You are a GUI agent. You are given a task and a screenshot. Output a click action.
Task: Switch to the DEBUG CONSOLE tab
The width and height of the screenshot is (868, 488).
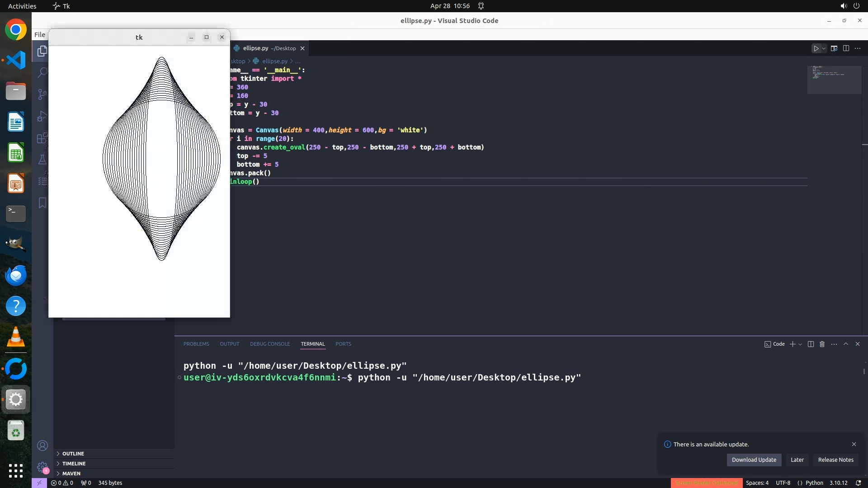coord(270,344)
